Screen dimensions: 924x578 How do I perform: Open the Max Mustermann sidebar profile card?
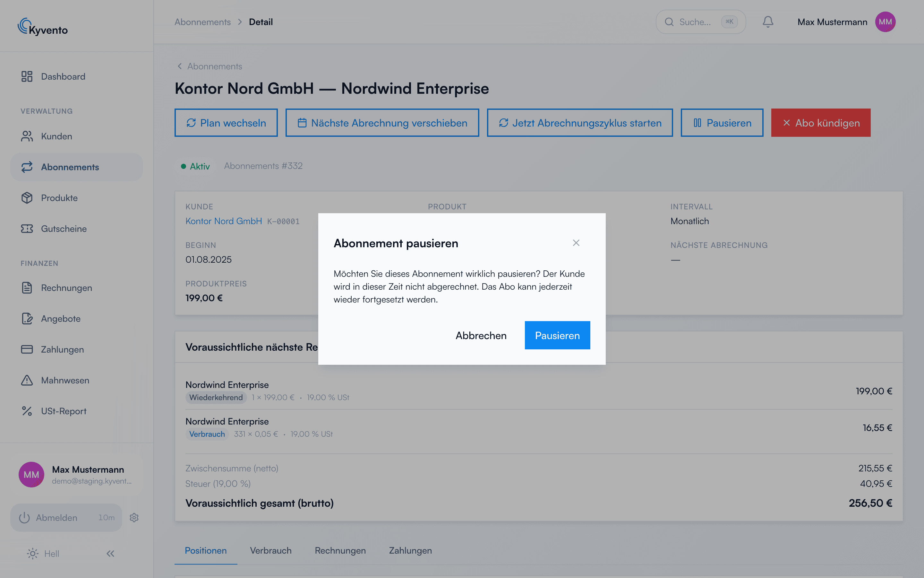point(76,474)
